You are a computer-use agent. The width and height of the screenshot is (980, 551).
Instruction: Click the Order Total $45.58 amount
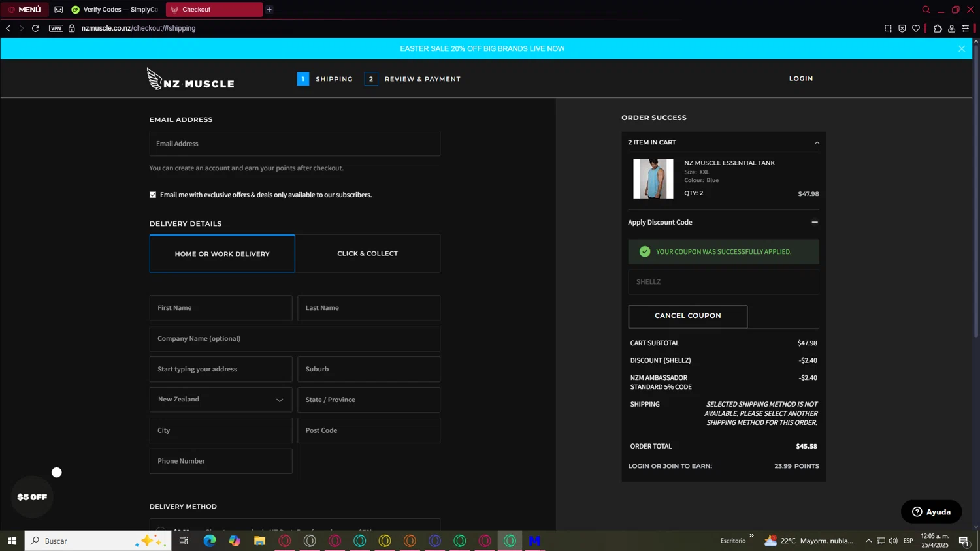click(806, 447)
